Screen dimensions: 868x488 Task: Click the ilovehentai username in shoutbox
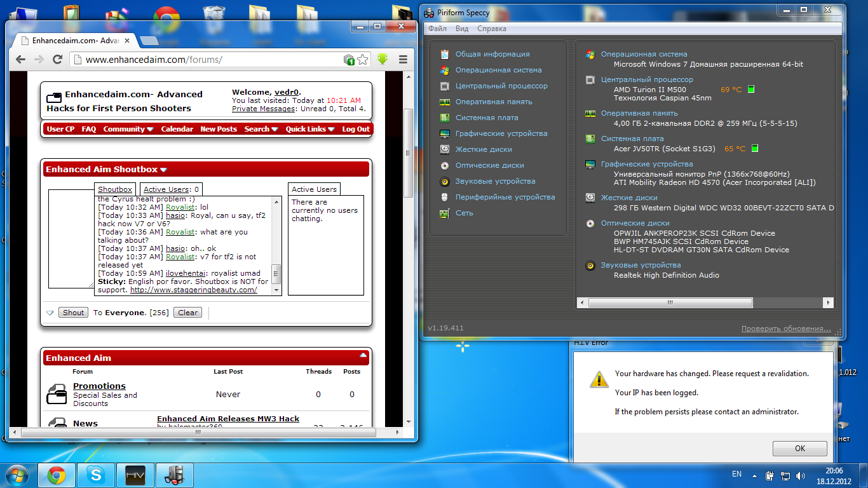[186, 273]
